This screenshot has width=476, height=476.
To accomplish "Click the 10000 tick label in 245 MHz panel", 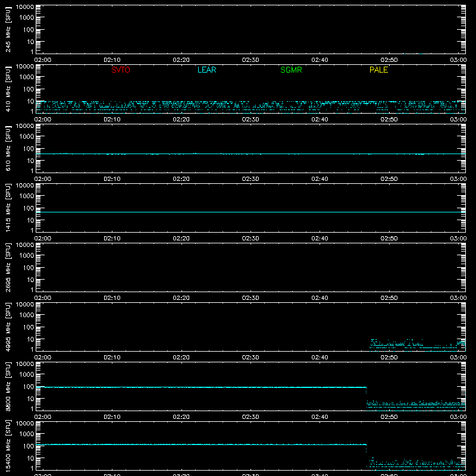I will pos(25,7).
